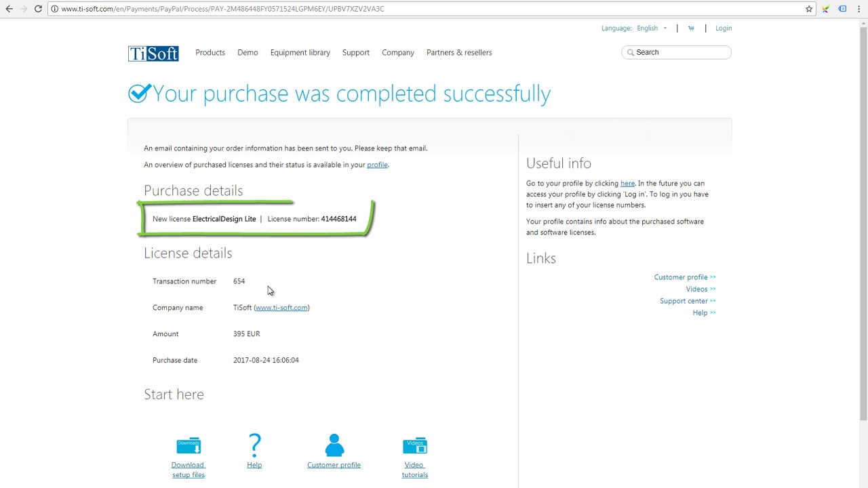Focus the Search input field
Viewport: 868px width, 488px height.
[x=676, y=52]
